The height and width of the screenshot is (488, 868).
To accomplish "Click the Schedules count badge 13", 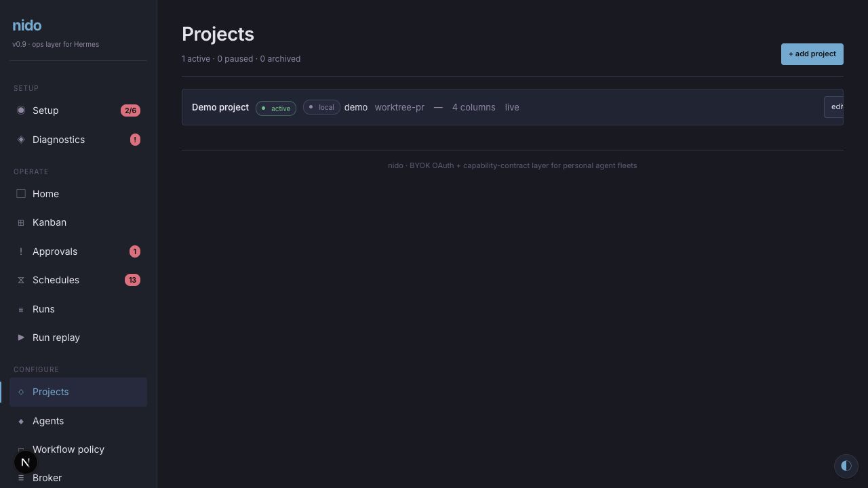I will (132, 280).
